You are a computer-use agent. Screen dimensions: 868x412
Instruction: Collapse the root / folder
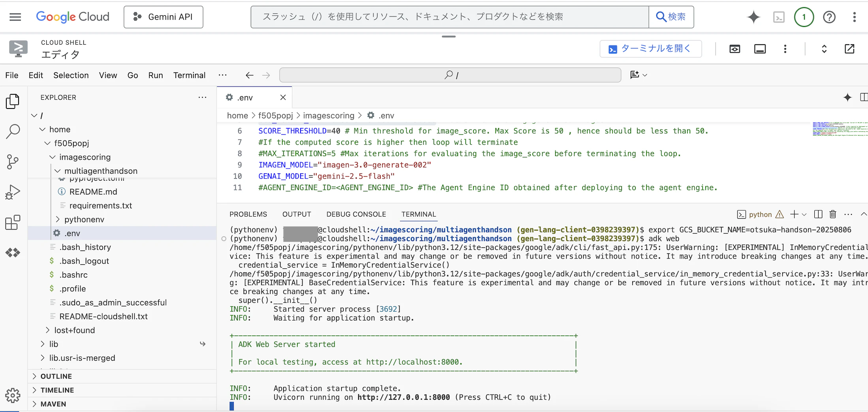click(34, 116)
